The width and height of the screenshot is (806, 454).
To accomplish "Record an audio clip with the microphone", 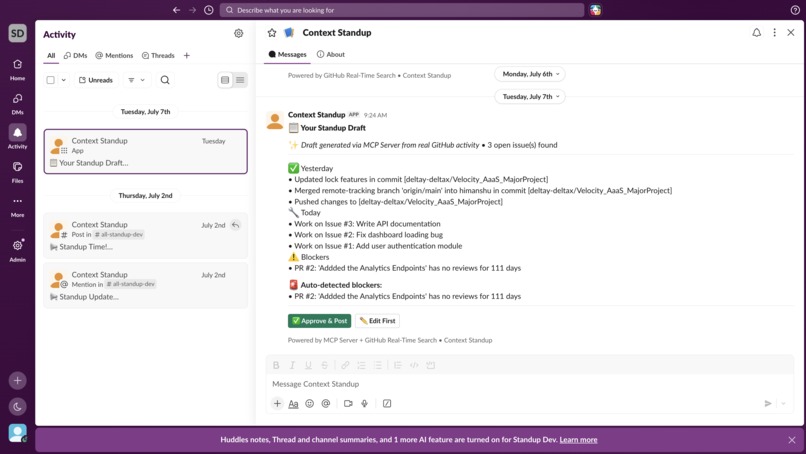I will 364,404.
